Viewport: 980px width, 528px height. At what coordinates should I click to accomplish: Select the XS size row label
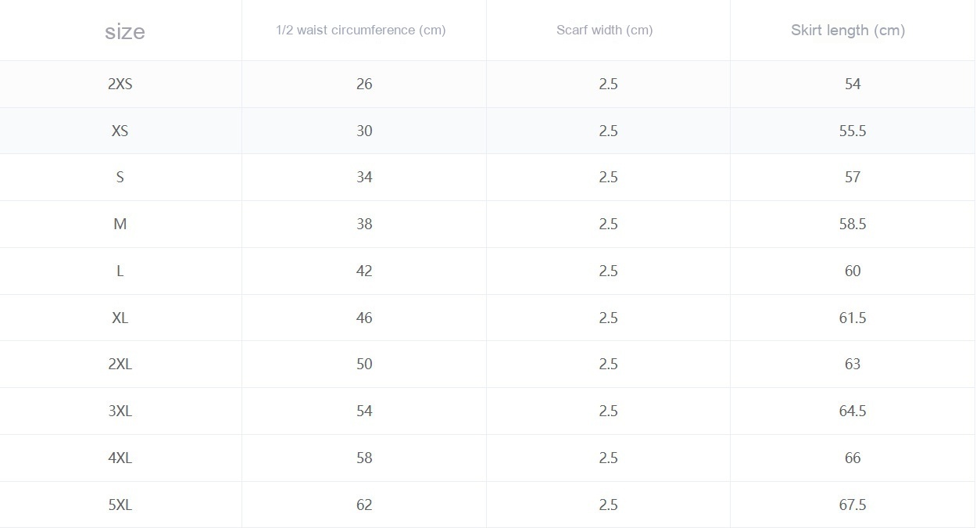pyautogui.click(x=120, y=131)
